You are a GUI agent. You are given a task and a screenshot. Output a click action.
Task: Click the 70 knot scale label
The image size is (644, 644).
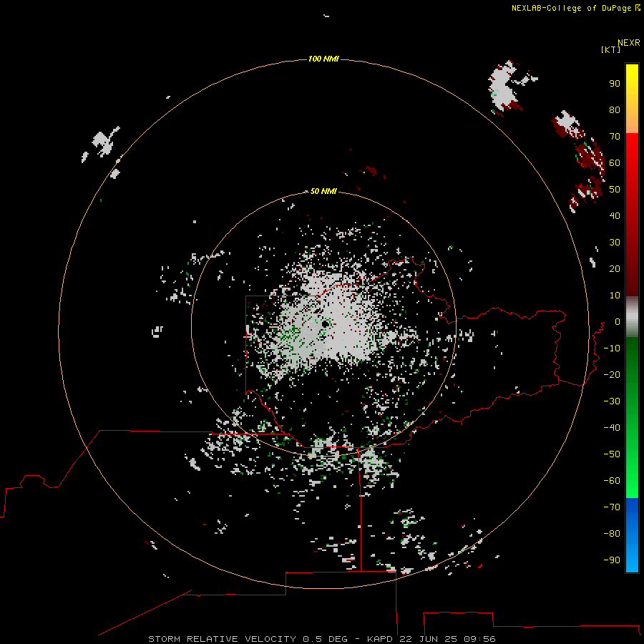coord(615,137)
